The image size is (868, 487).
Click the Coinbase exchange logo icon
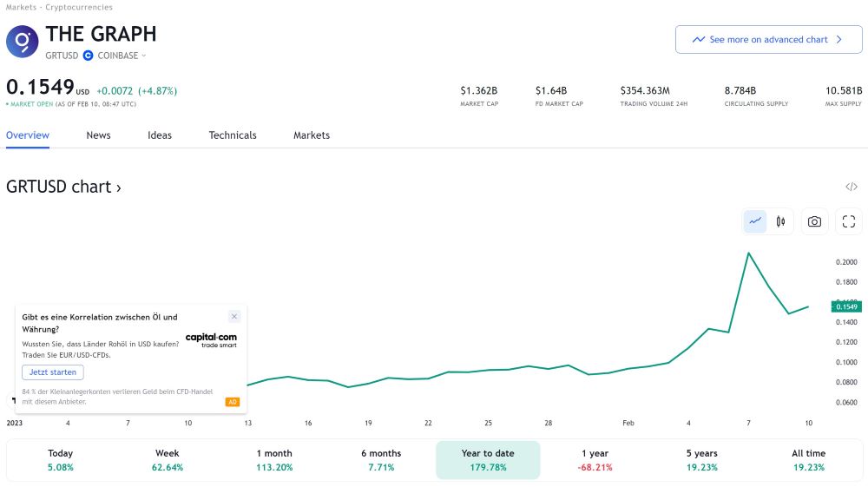pos(88,56)
